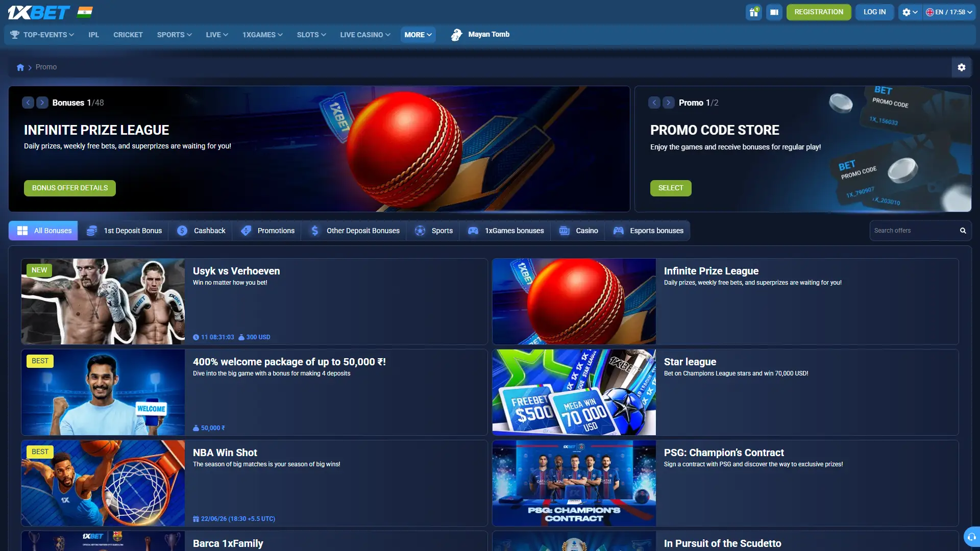Select the Sports bonuses tab

coord(434,231)
